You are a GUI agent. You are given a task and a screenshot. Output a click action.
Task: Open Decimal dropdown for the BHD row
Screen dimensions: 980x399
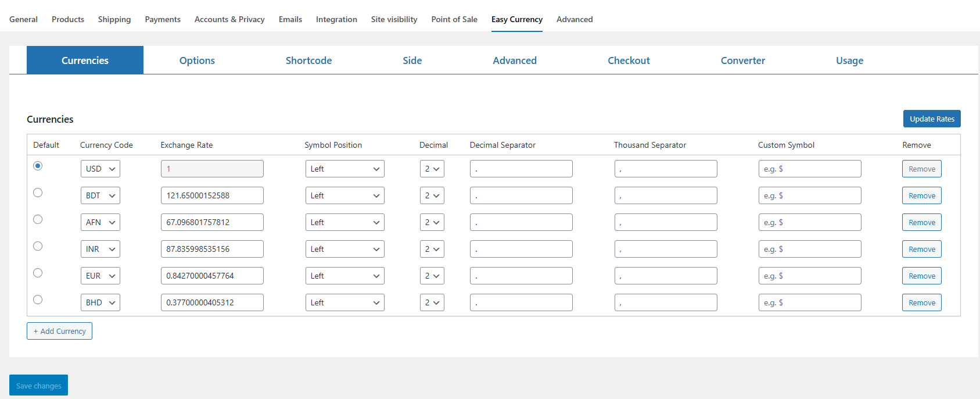(x=432, y=303)
